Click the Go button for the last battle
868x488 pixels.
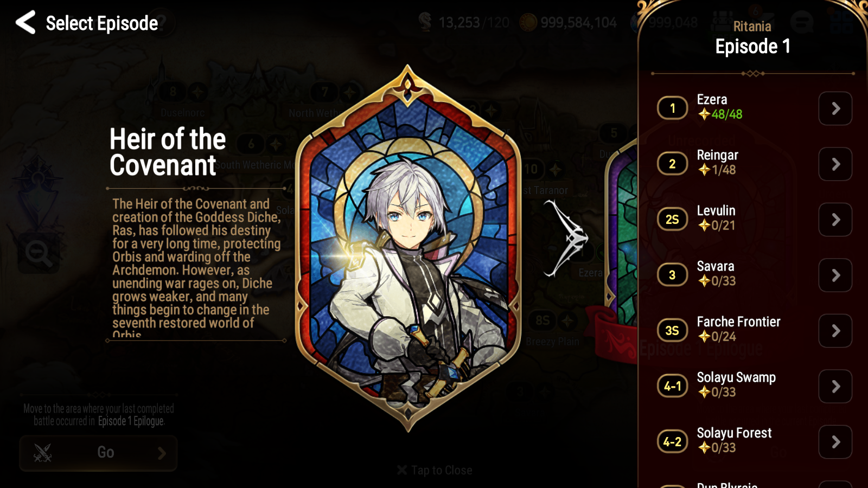click(98, 453)
